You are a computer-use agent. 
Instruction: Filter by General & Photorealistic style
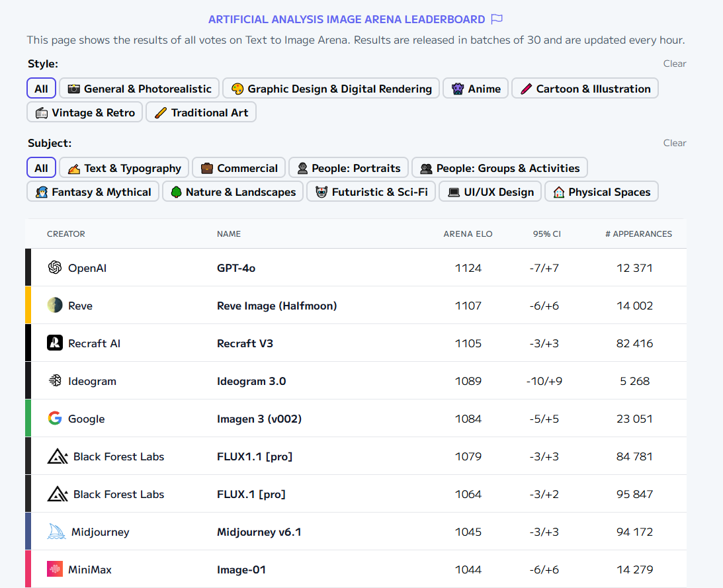click(140, 89)
